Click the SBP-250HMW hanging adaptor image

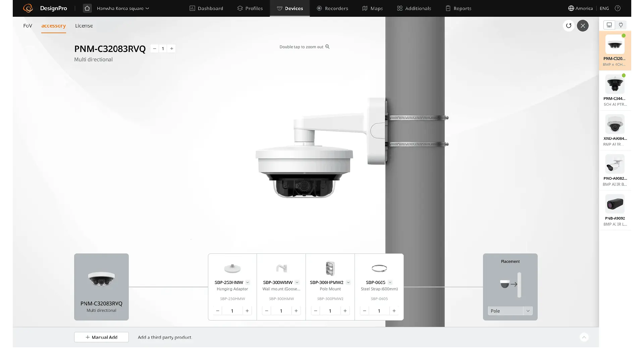pyautogui.click(x=232, y=268)
